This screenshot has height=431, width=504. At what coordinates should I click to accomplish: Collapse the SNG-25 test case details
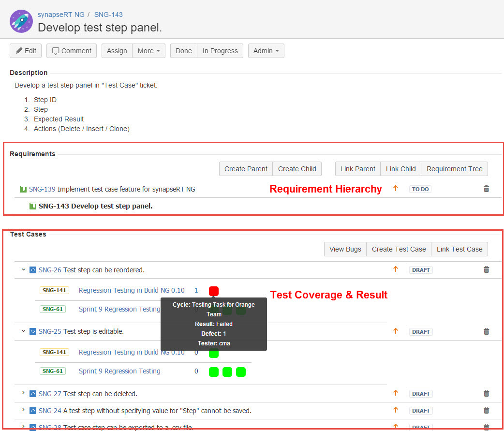[23, 331]
